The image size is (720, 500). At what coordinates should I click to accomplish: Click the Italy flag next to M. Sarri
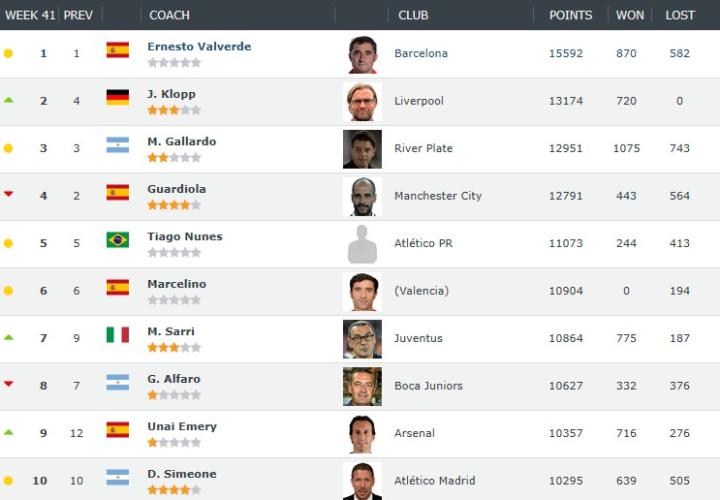click(118, 335)
